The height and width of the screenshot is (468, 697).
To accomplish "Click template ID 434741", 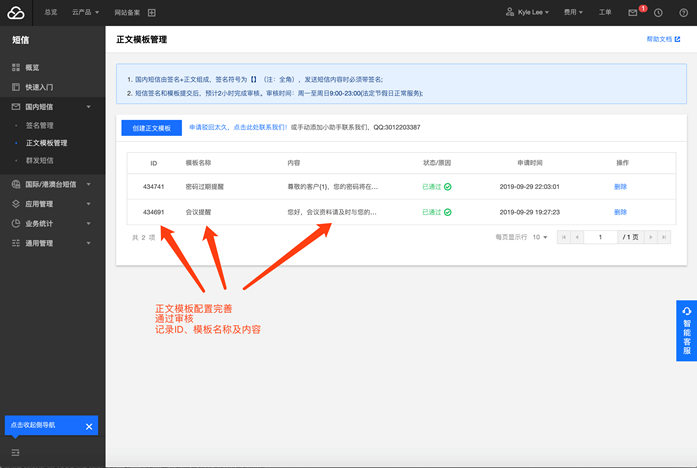I will [153, 187].
